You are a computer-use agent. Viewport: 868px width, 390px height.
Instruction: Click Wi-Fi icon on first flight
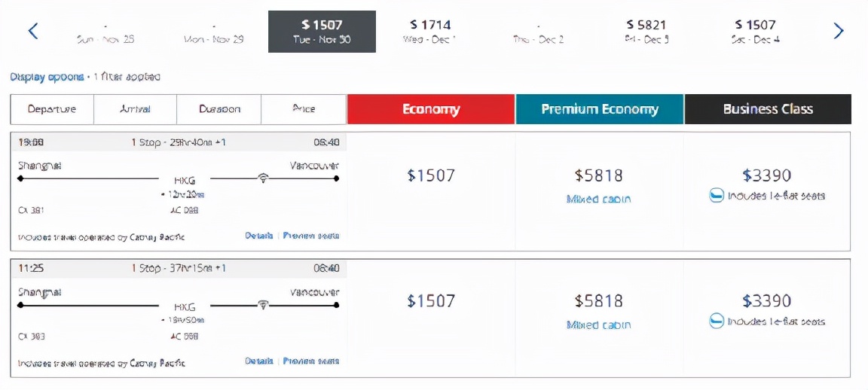click(263, 178)
